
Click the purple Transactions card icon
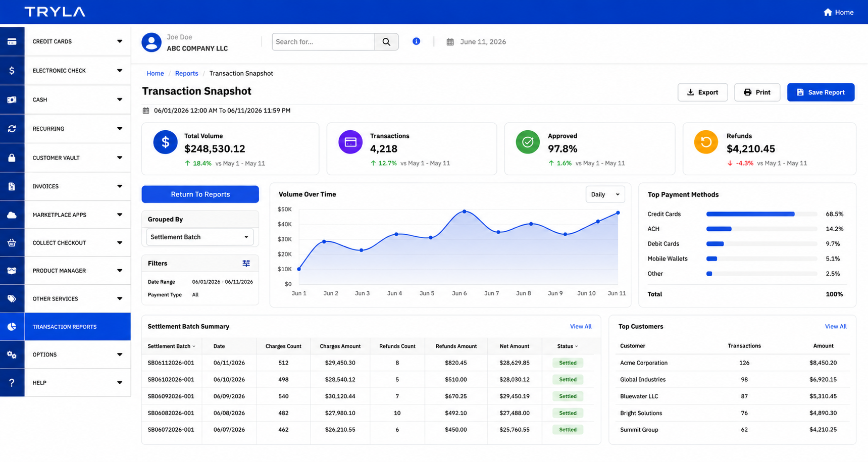pos(350,142)
